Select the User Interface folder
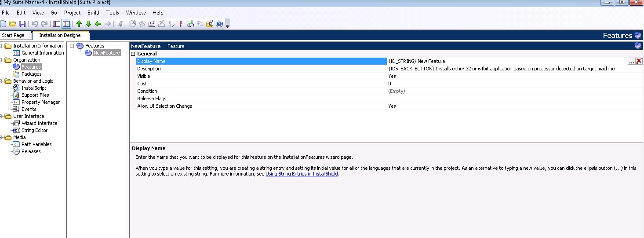This screenshot has height=238, width=644. (29, 116)
